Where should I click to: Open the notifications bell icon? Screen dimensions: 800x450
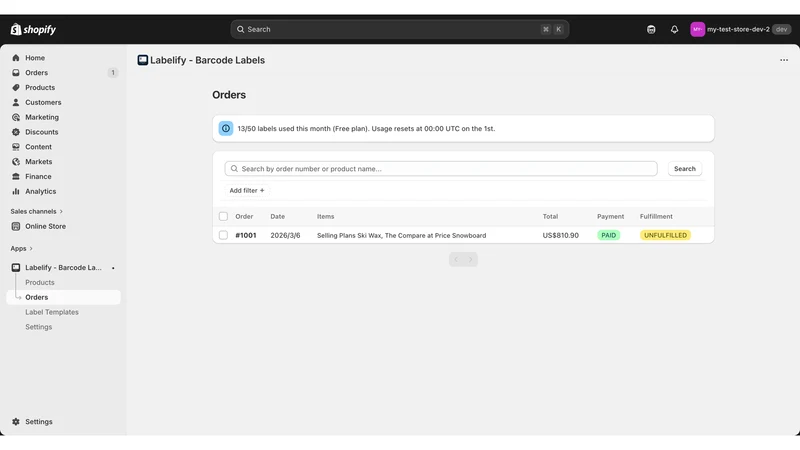(674, 30)
